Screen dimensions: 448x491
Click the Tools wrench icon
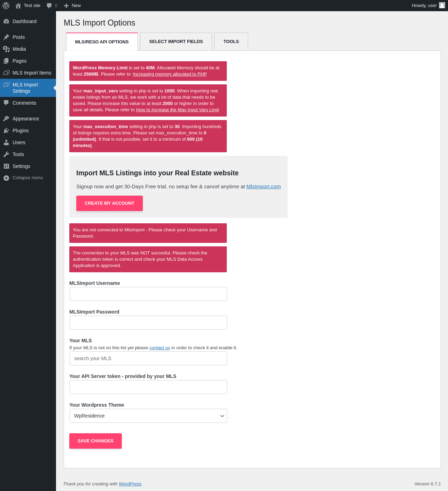coord(6,154)
